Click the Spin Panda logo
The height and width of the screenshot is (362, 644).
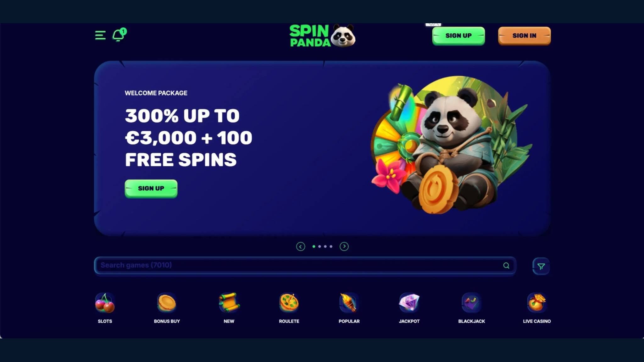click(323, 36)
